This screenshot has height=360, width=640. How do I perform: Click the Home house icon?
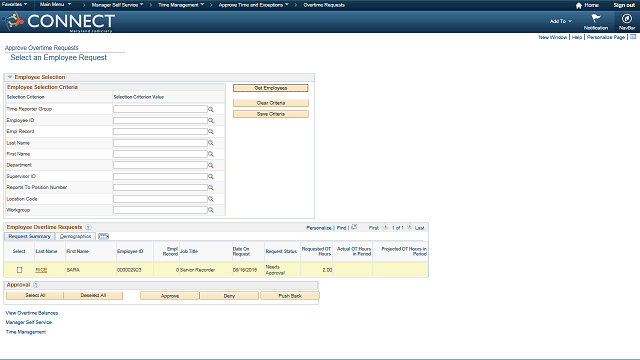coord(578,5)
